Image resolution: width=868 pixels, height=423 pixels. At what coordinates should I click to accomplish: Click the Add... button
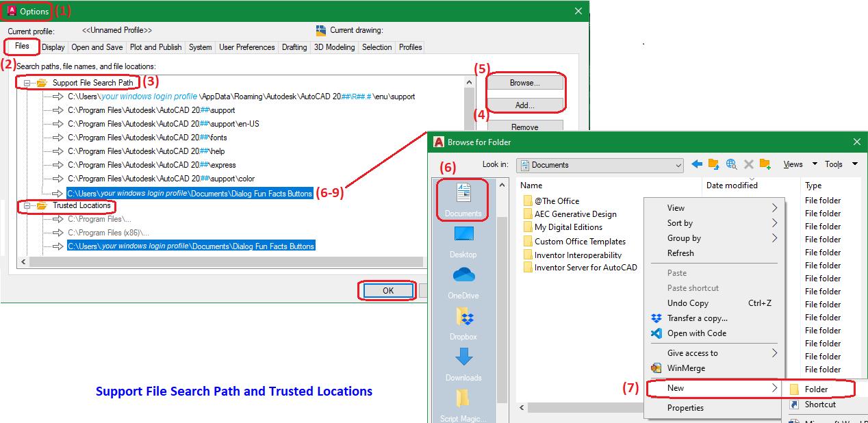click(x=524, y=105)
